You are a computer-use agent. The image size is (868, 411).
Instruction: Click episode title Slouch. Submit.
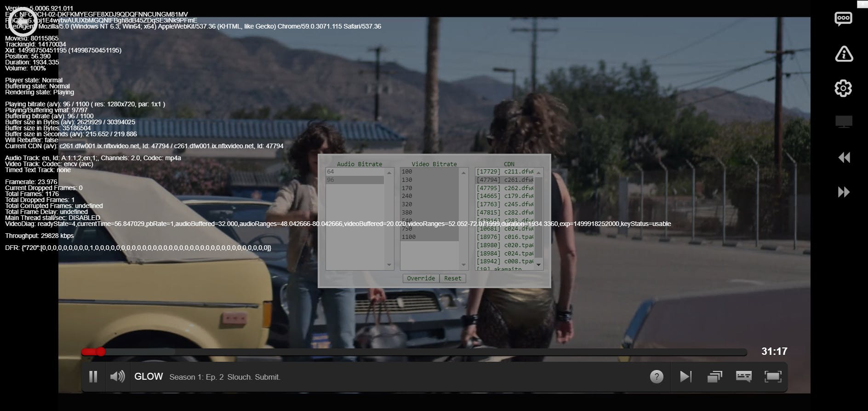tap(254, 377)
